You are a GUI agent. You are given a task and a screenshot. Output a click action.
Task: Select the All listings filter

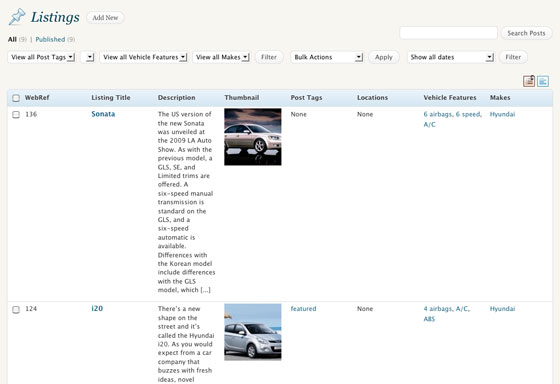pos(12,39)
